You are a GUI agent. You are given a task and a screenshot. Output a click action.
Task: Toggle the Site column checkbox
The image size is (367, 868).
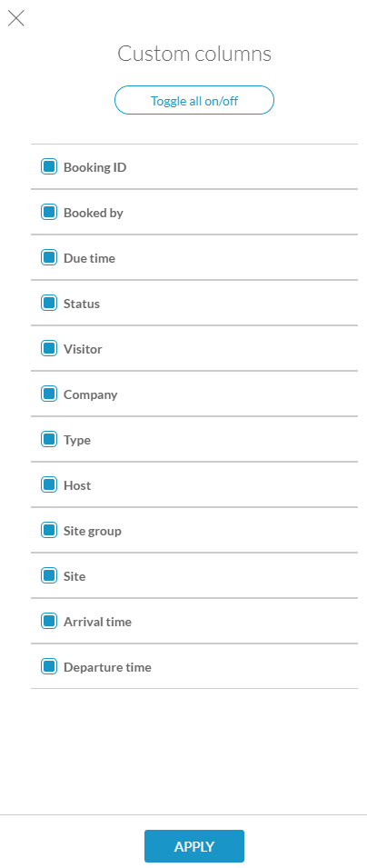pos(49,575)
